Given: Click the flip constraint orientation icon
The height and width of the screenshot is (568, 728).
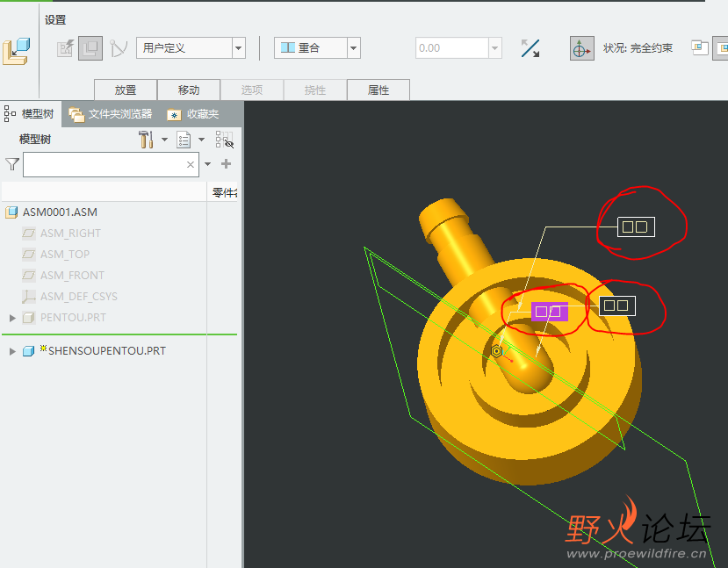Looking at the screenshot, I should click(x=530, y=48).
